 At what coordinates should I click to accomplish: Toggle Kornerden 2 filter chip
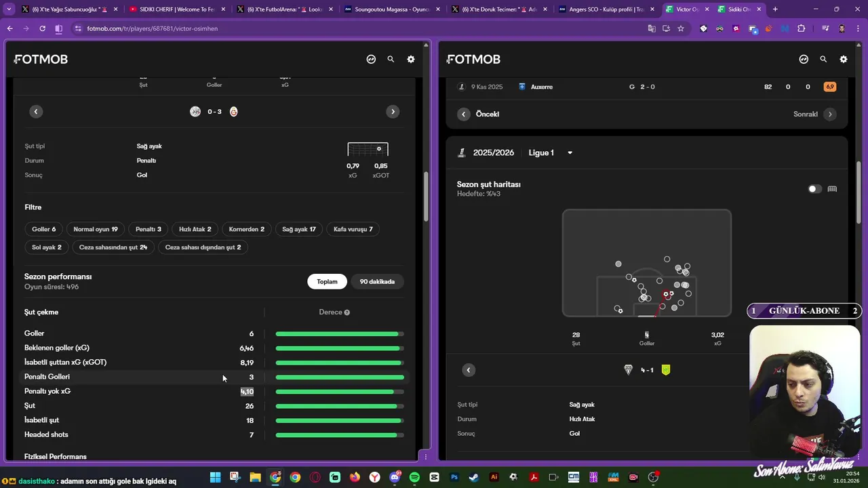247,229
